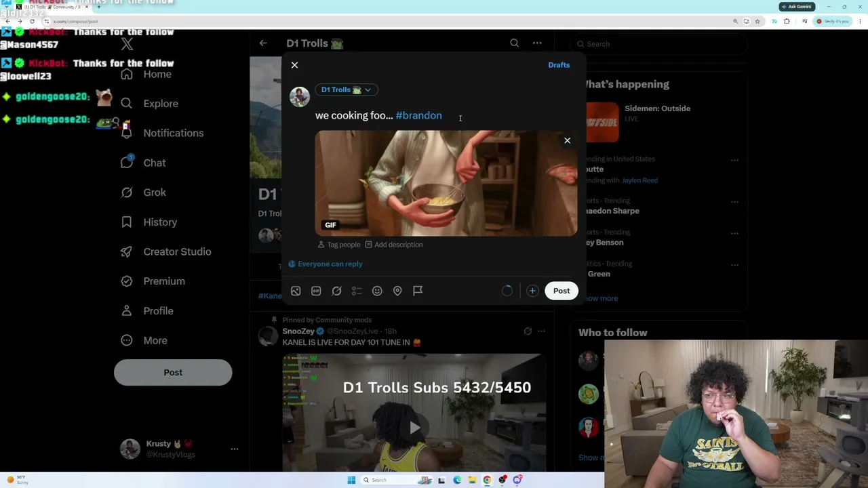The width and height of the screenshot is (868, 488).
Task: Click the gray sidebar Post button
Action: click(x=173, y=372)
